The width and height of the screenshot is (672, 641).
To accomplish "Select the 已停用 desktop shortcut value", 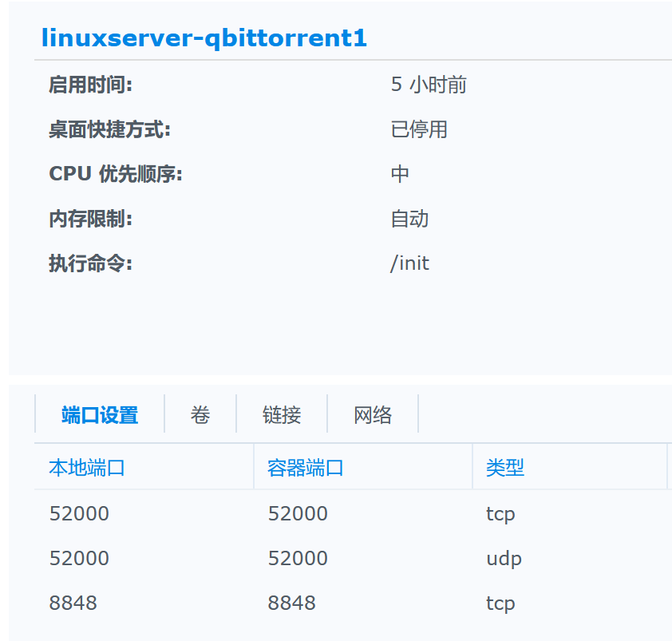I will click(x=419, y=129).
